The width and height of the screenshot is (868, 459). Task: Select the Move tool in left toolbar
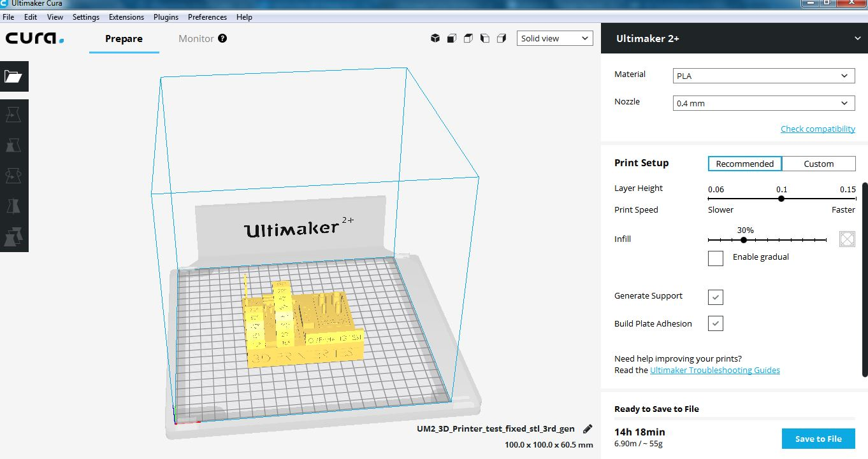pyautogui.click(x=13, y=115)
